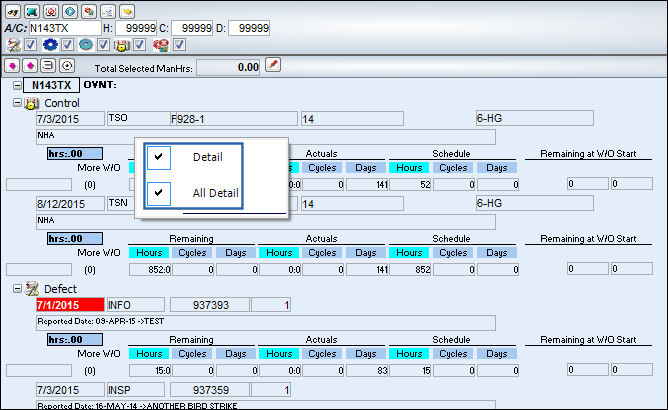
Task: Click the Reported Date 09-APR-15 TEST description
Action: tap(266, 323)
